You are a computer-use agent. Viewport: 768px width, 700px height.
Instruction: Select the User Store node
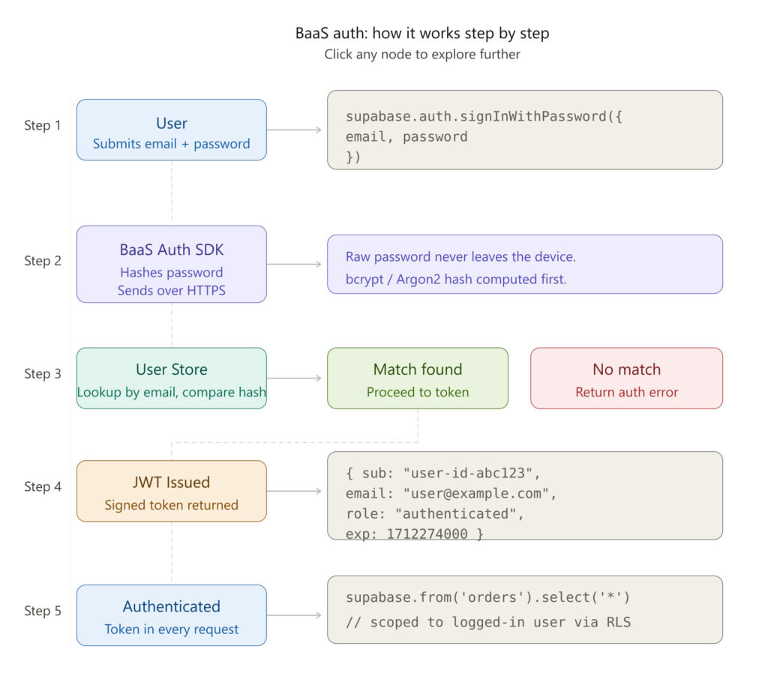click(172, 378)
